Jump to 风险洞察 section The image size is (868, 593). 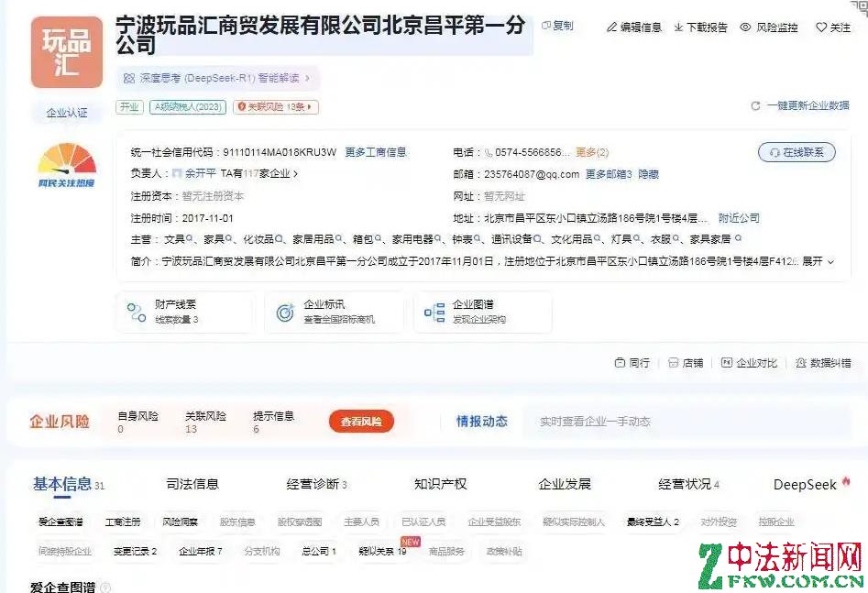(181, 522)
